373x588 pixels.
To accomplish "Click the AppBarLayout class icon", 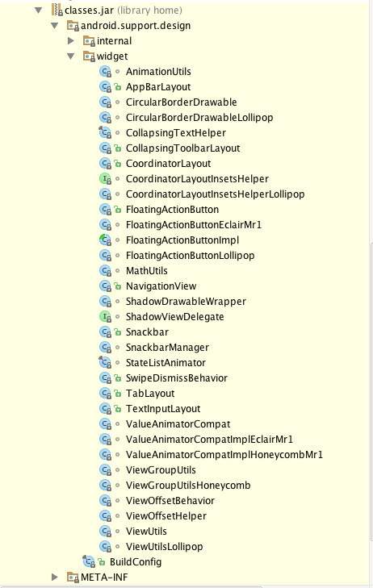I will [106, 87].
